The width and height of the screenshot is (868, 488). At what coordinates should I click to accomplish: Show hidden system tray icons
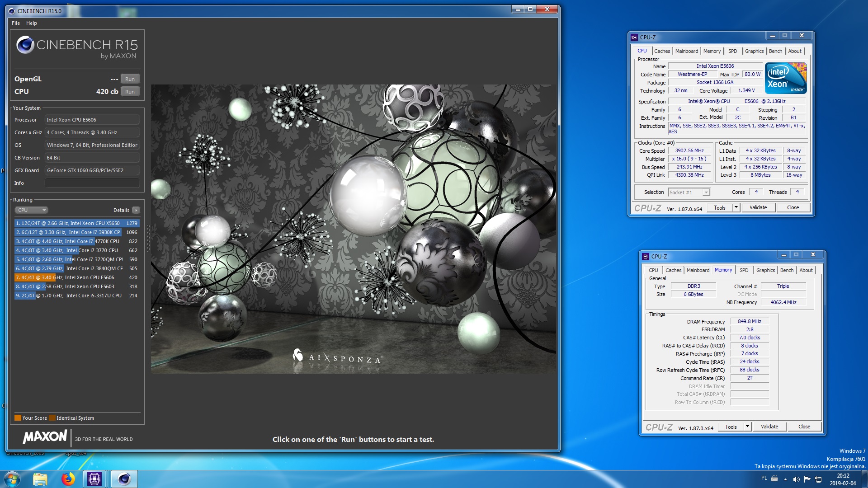(x=785, y=479)
